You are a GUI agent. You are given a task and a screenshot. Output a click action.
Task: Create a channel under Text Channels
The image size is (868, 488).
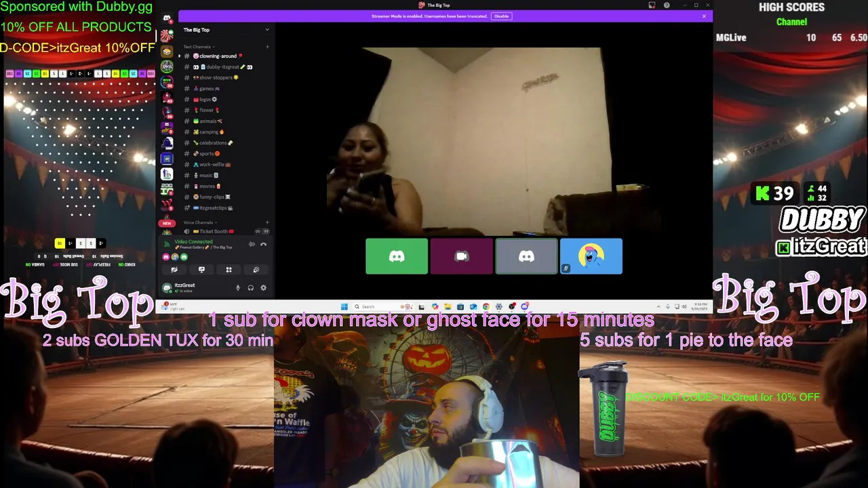tap(267, 47)
